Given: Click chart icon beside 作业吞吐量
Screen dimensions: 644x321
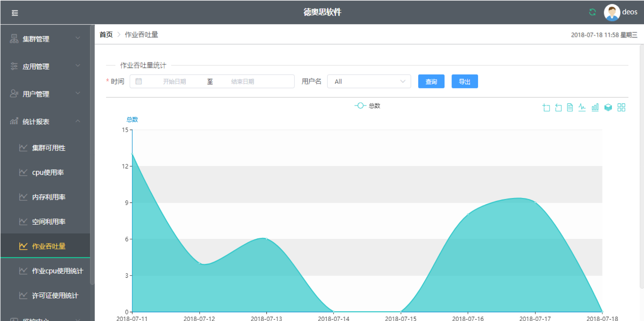Looking at the screenshot, I should coord(23,246).
